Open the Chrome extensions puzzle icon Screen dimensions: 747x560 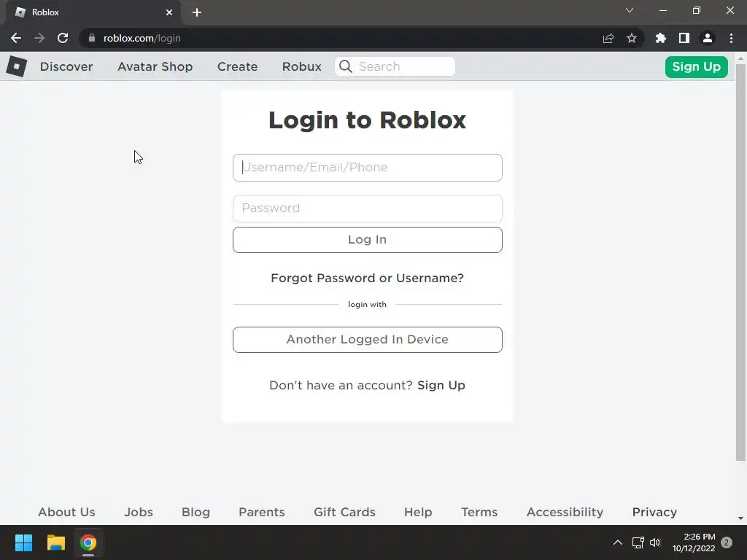661,38
